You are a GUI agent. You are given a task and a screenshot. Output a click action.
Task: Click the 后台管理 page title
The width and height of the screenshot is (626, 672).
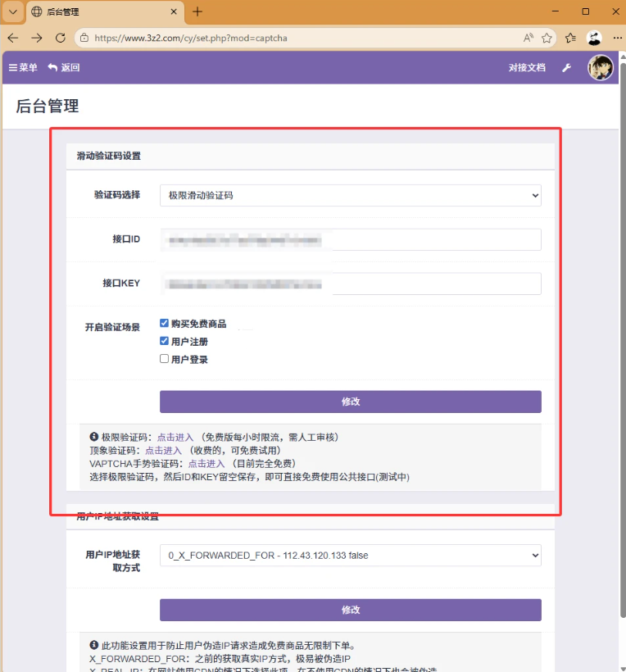click(48, 106)
